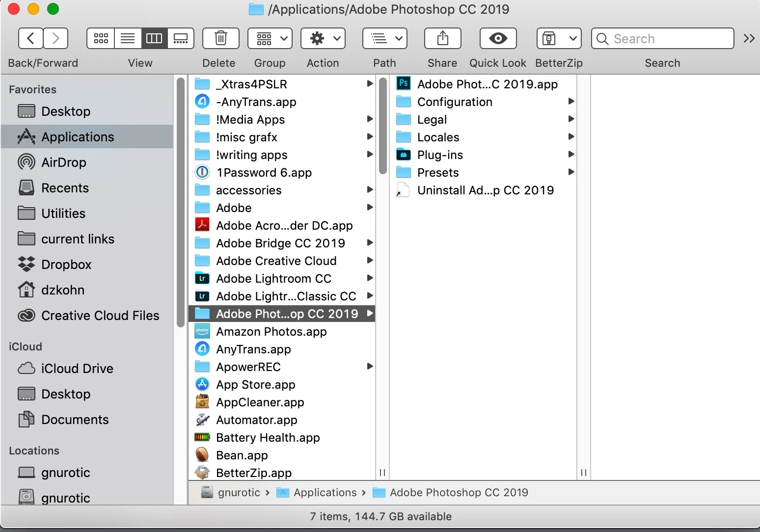Select the Plug-ins folder
Viewport: 760px width, 532px height.
coord(483,155)
